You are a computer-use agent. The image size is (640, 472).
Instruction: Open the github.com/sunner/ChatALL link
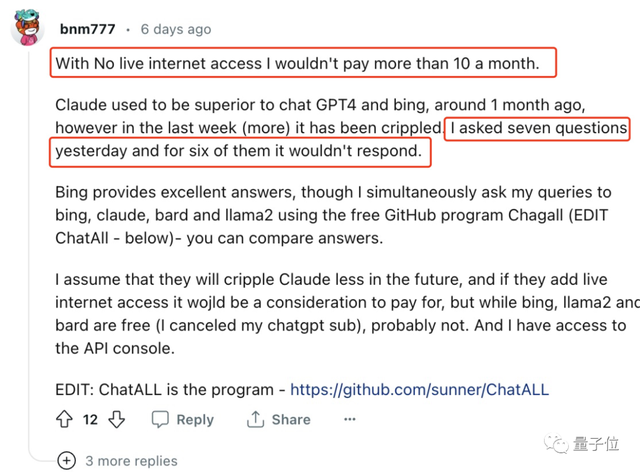point(419,390)
